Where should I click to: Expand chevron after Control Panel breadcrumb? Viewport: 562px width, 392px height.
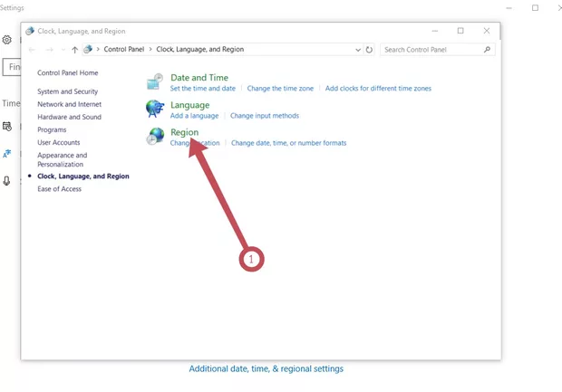(150, 50)
